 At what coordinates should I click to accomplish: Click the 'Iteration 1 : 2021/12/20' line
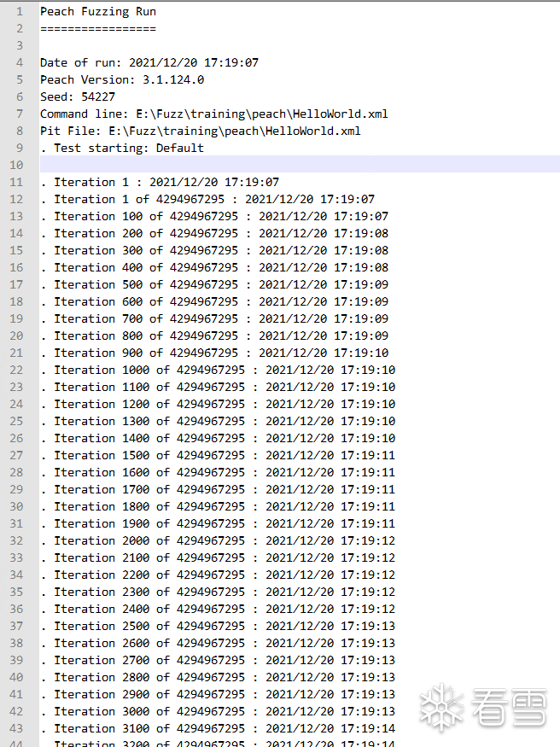[160, 182]
